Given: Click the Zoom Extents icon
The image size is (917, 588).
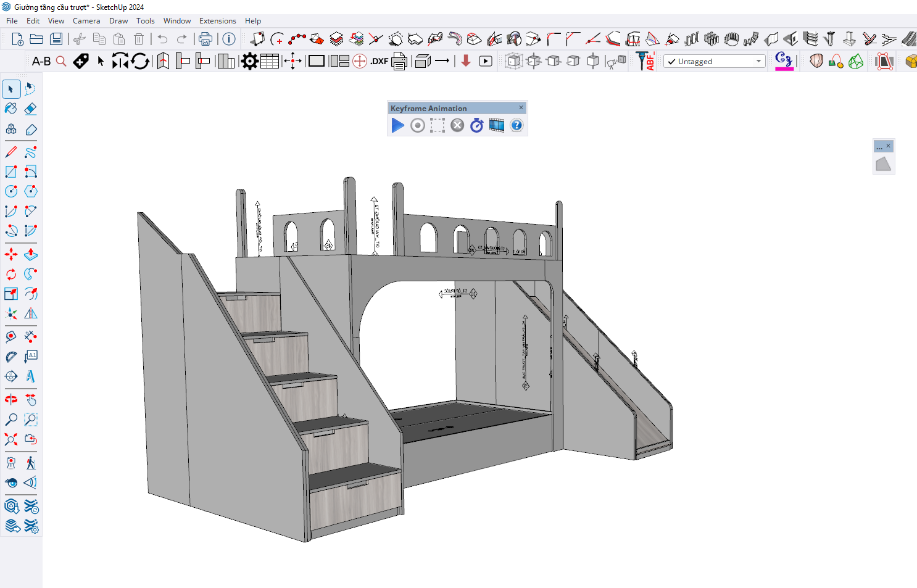Looking at the screenshot, I should [x=11, y=439].
